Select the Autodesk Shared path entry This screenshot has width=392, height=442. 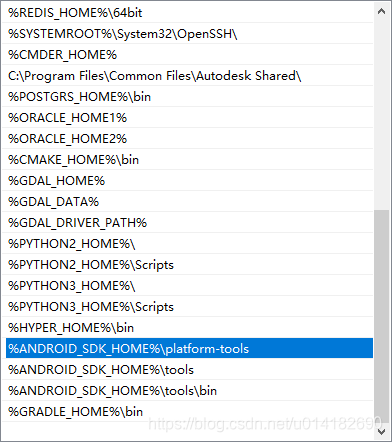pyautogui.click(x=188, y=75)
